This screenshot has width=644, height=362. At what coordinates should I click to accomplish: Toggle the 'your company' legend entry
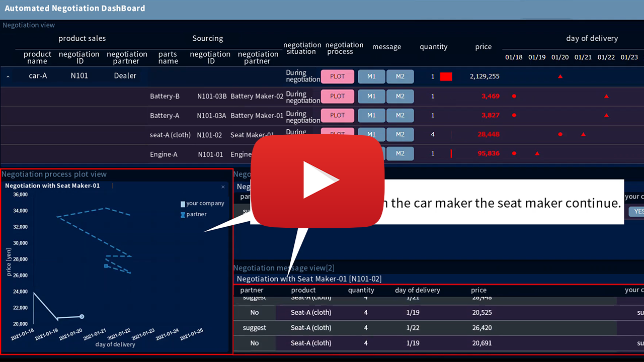click(x=202, y=203)
